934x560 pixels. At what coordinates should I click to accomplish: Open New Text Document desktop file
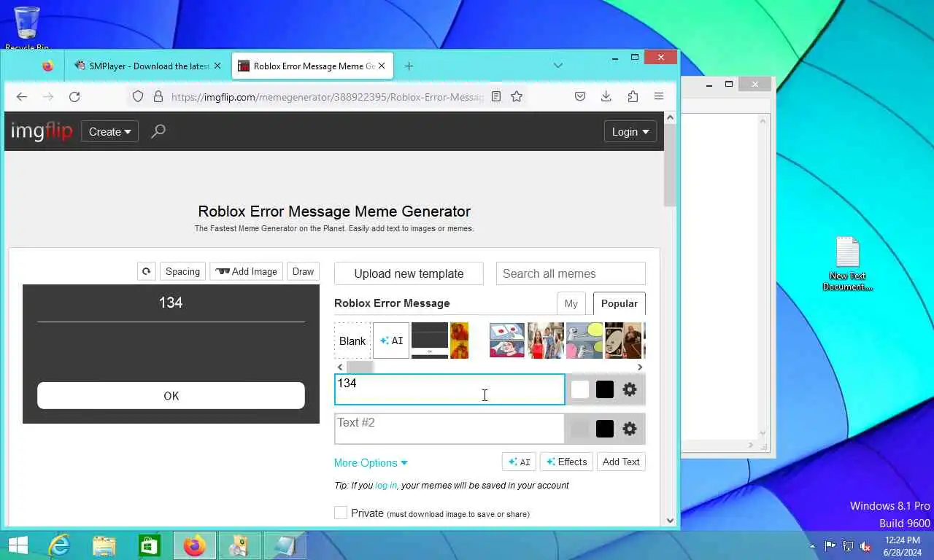(848, 263)
